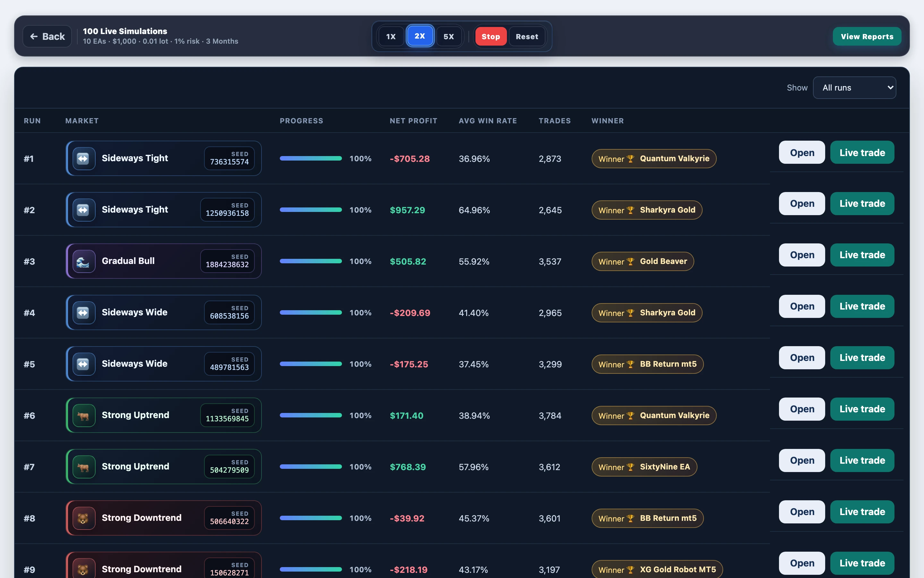The width and height of the screenshot is (924, 578).
Task: Open run #3 Gradual Bull details
Action: 802,255
